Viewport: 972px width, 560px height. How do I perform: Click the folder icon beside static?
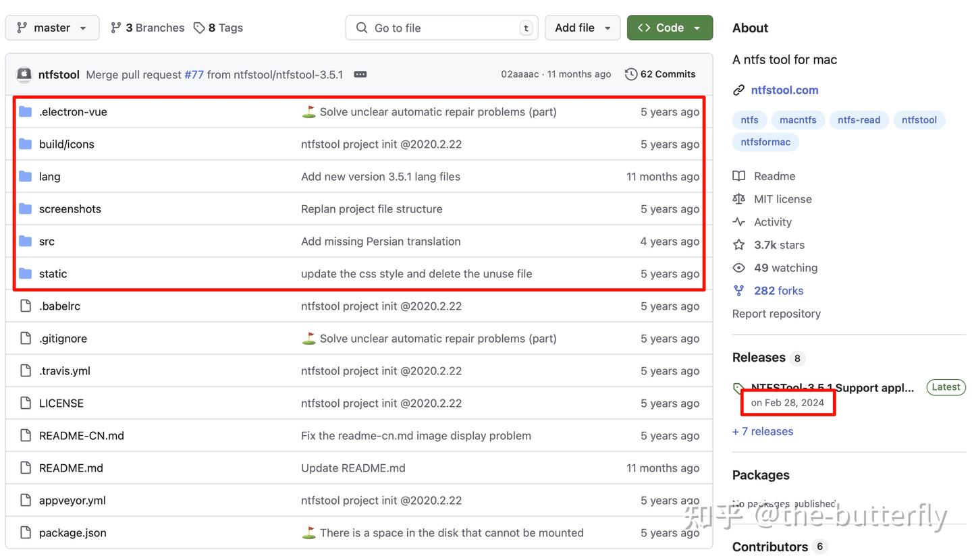pyautogui.click(x=26, y=274)
